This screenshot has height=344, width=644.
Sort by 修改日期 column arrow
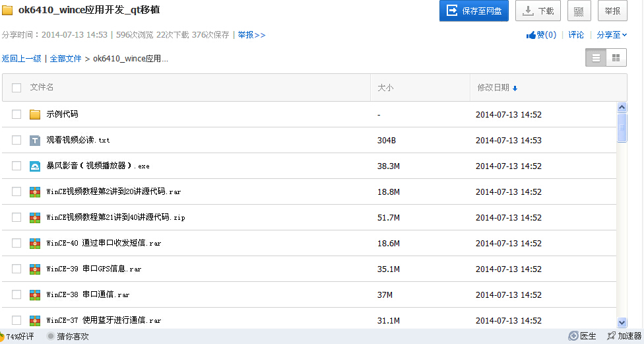(x=515, y=88)
